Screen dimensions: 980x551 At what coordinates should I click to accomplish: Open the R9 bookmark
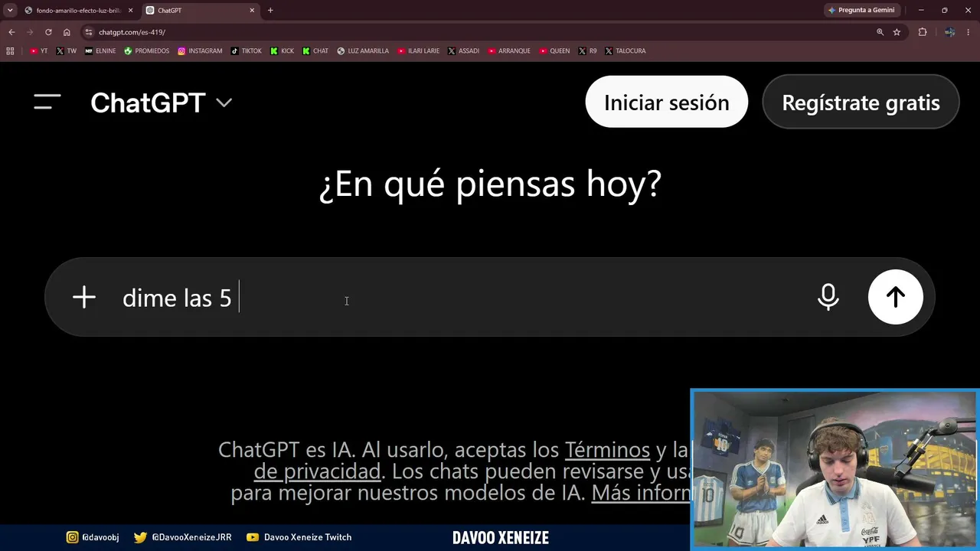click(587, 51)
